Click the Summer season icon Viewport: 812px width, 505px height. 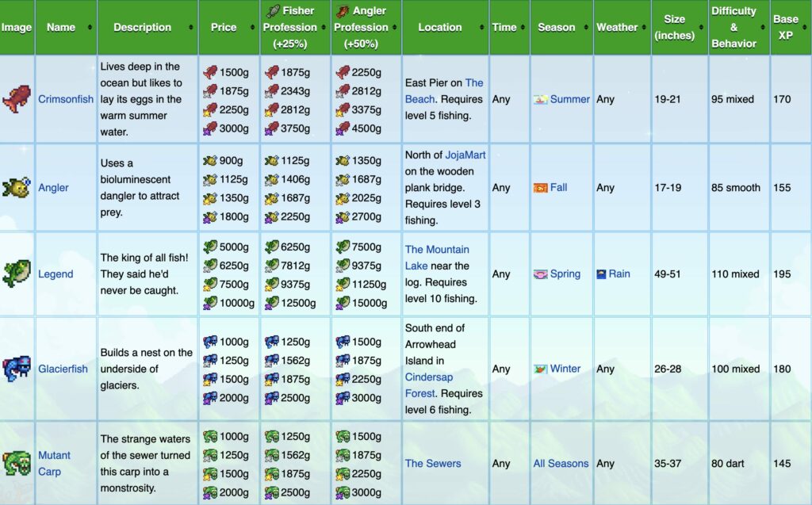click(x=541, y=99)
